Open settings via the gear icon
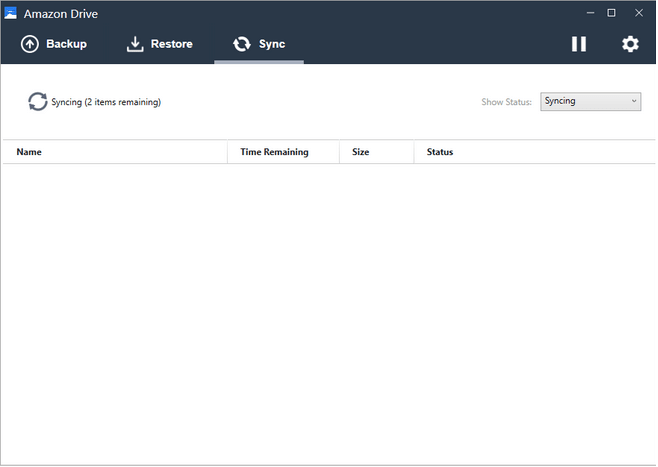 pos(630,44)
